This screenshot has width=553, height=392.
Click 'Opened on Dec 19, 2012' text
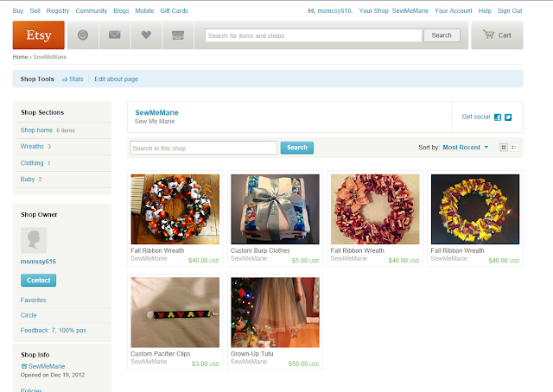tap(53, 375)
